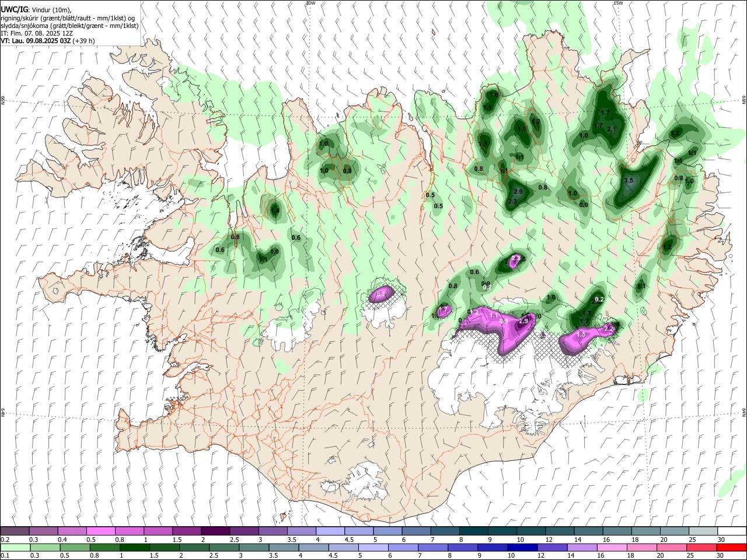Click the 'slydda/snjókoma' legend description line
This screenshot has width=747, height=560.
pyautogui.click(x=69, y=26)
